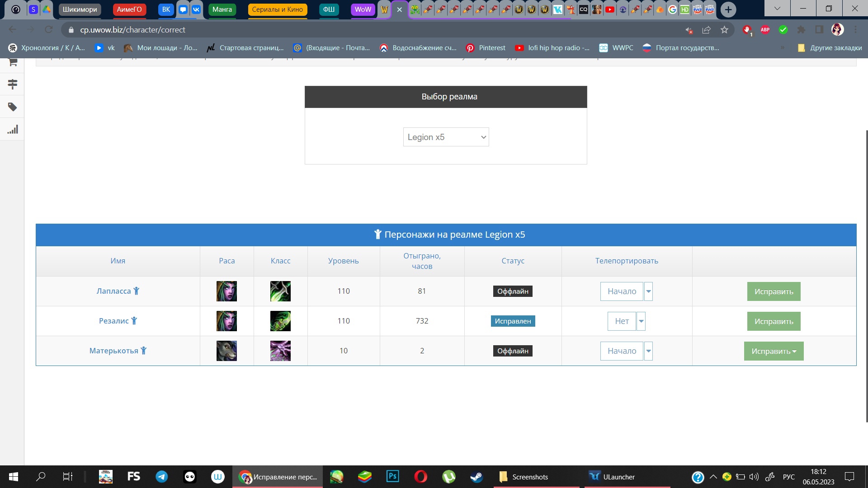Expand the teleport dropdown arrow for Резалис
Screen dimensions: 868x488
(641, 321)
